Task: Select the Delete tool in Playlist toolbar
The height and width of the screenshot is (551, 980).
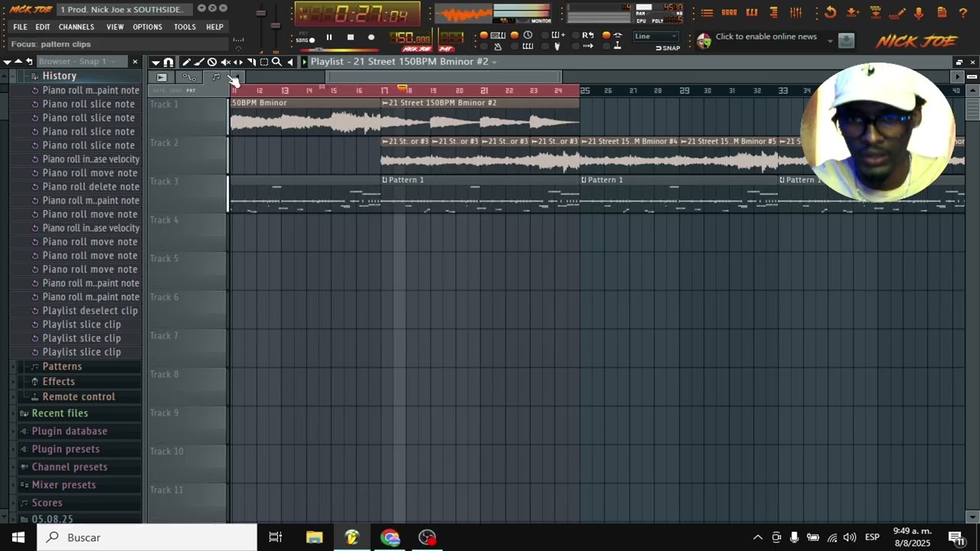Action: (x=212, y=62)
